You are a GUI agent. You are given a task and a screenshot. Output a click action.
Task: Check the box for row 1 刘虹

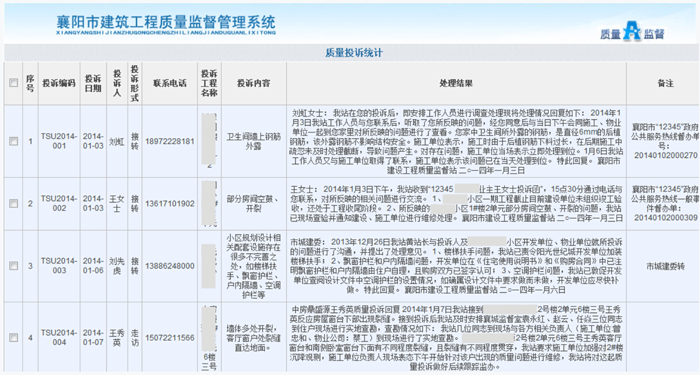(x=13, y=141)
